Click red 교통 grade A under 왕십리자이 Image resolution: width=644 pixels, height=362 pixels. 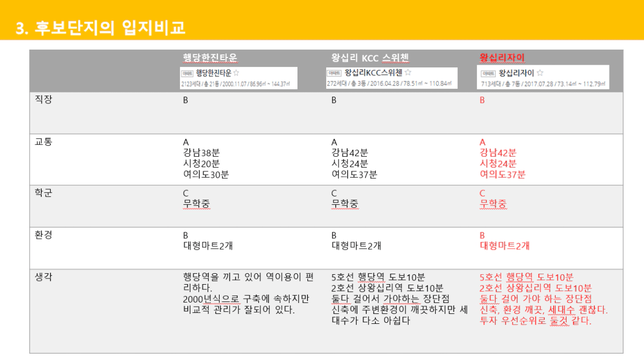pyautogui.click(x=482, y=142)
